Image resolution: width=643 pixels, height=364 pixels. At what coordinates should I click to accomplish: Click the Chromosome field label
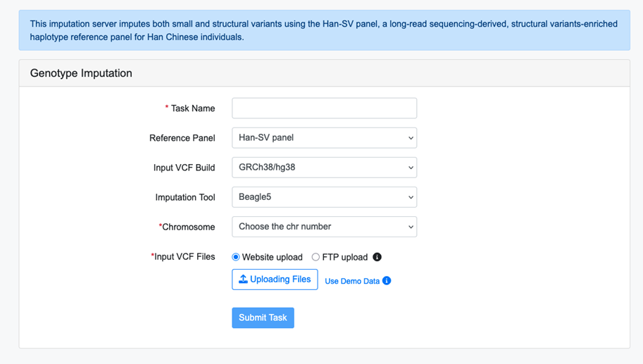188,227
